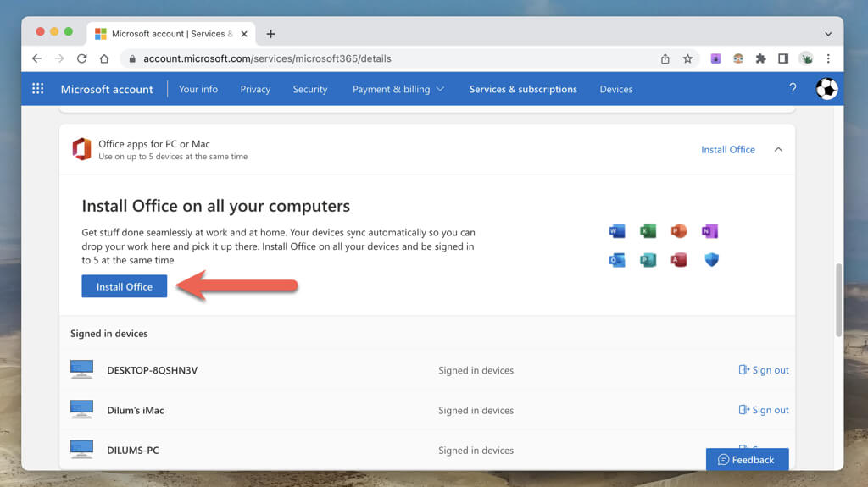Click the DILUMS-PC computer icon
Image resolution: width=868 pixels, height=487 pixels.
[x=81, y=450]
